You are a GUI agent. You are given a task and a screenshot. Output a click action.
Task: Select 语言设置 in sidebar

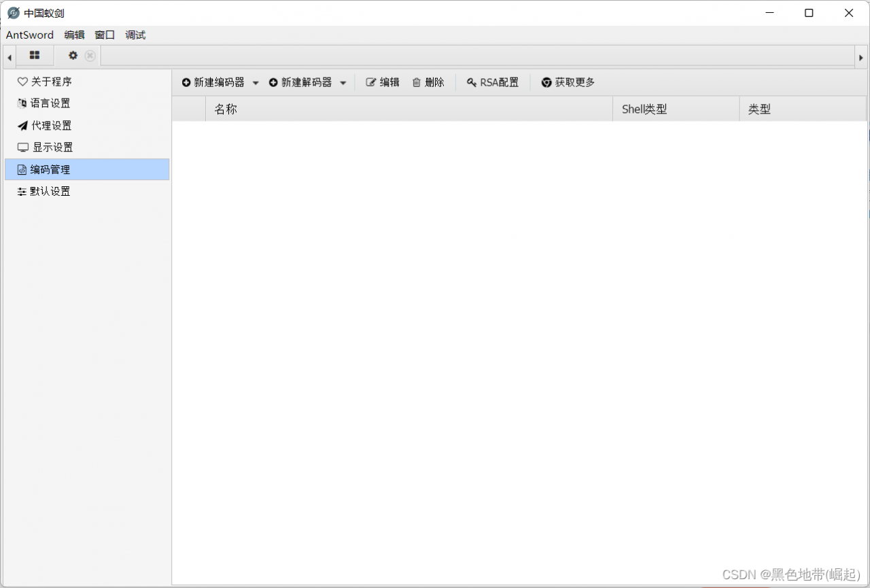[x=87, y=103]
